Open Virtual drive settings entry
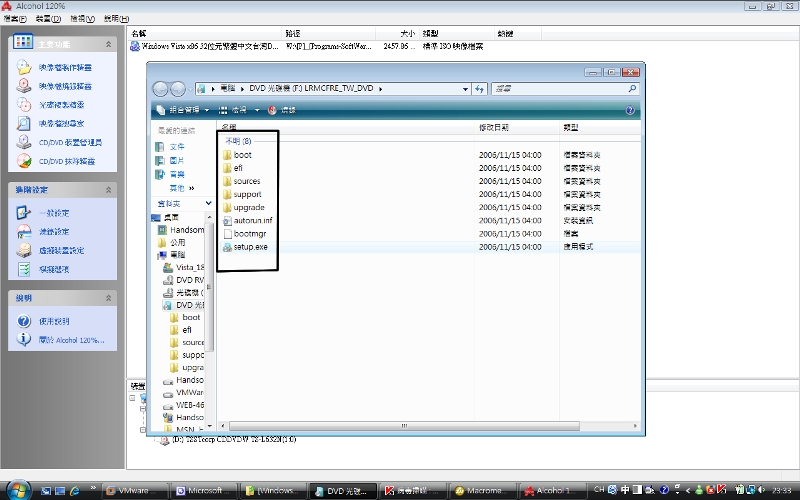The height and width of the screenshot is (500, 800). tap(61, 251)
